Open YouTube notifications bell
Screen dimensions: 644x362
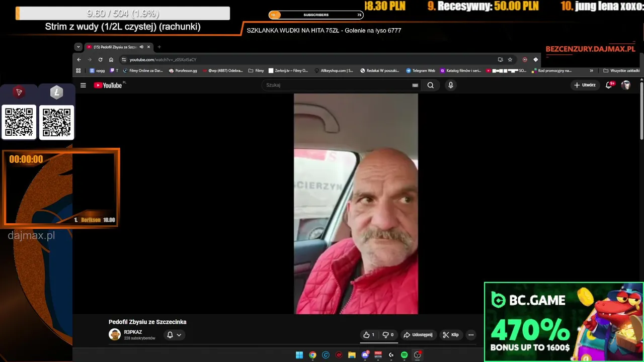coord(609,85)
